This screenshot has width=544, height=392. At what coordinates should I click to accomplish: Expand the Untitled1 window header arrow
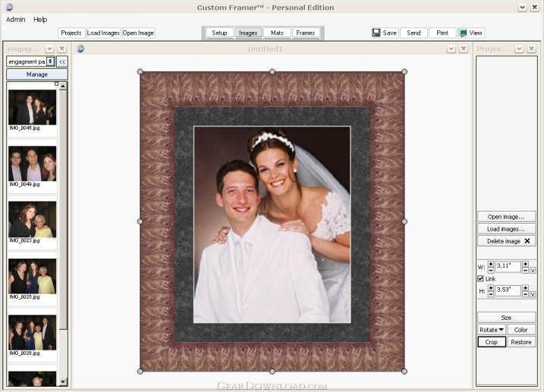point(451,49)
